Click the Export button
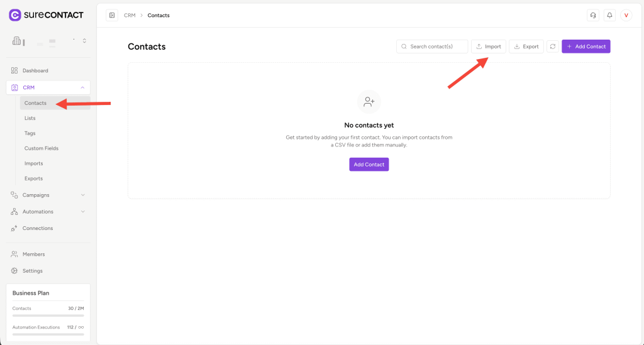644x345 pixels. [526, 47]
